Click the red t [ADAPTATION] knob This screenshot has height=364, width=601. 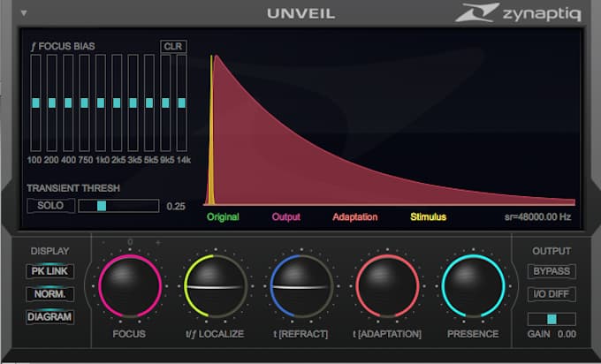point(387,286)
